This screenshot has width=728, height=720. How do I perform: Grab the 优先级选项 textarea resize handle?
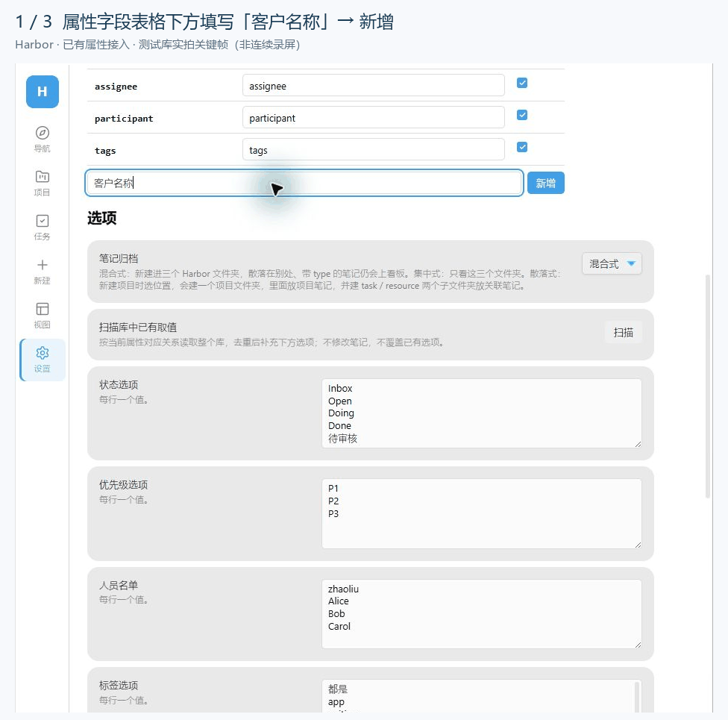[x=638, y=545]
